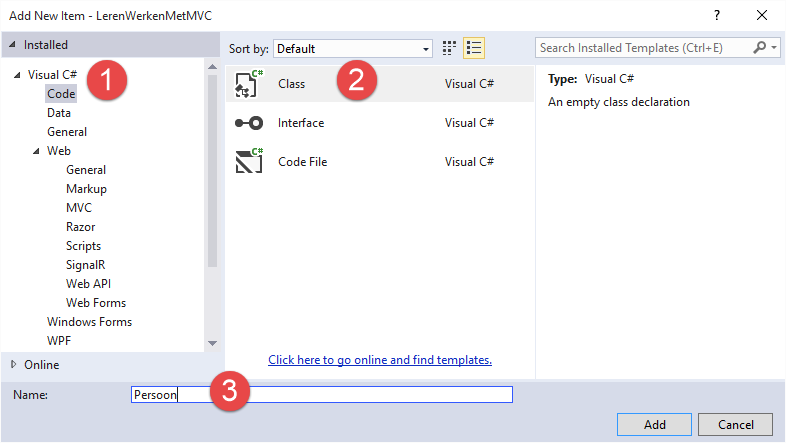Select the Data category

coord(59,113)
